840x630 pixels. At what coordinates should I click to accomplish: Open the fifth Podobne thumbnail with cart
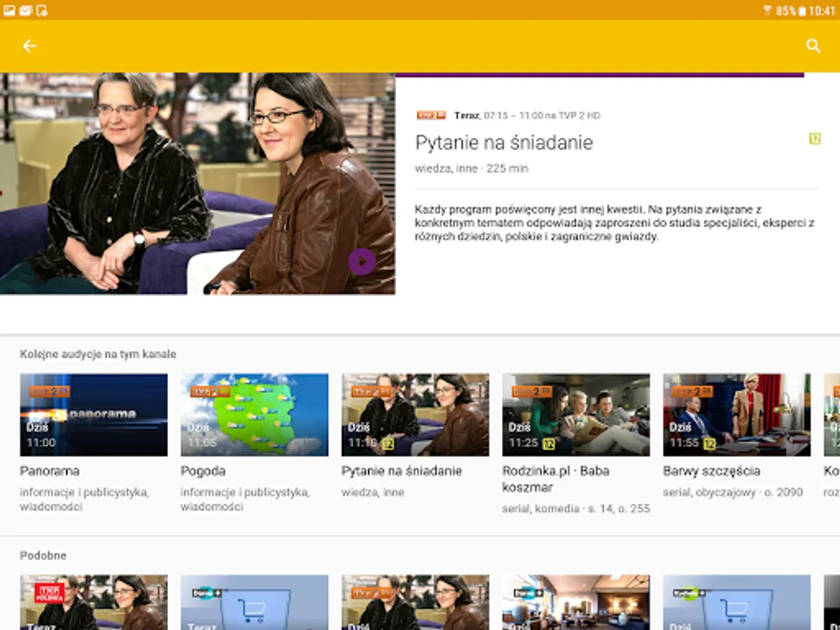(737, 603)
